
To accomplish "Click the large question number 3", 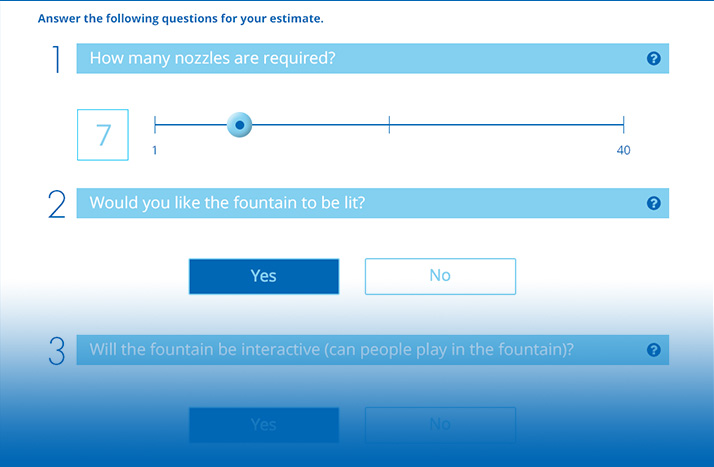I will point(56,351).
